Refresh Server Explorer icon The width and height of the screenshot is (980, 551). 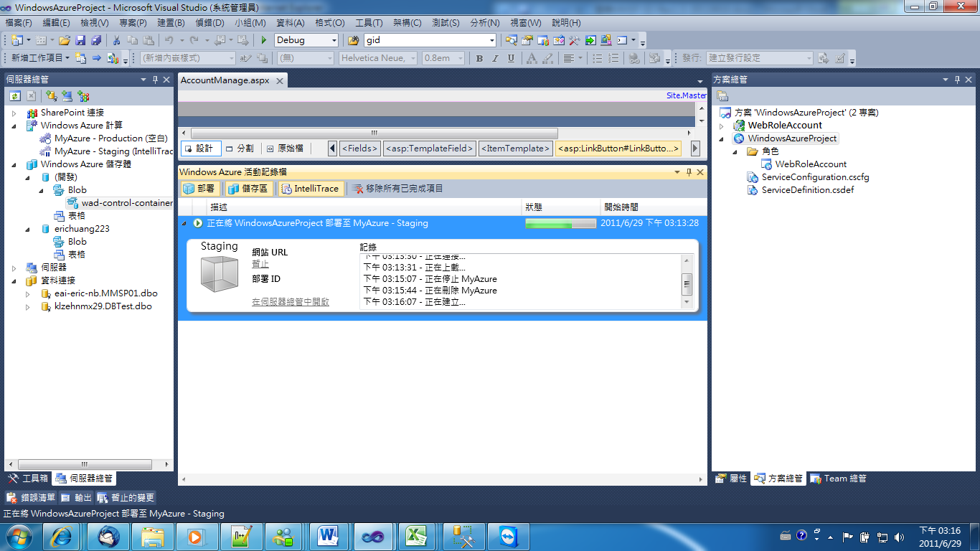click(15, 95)
